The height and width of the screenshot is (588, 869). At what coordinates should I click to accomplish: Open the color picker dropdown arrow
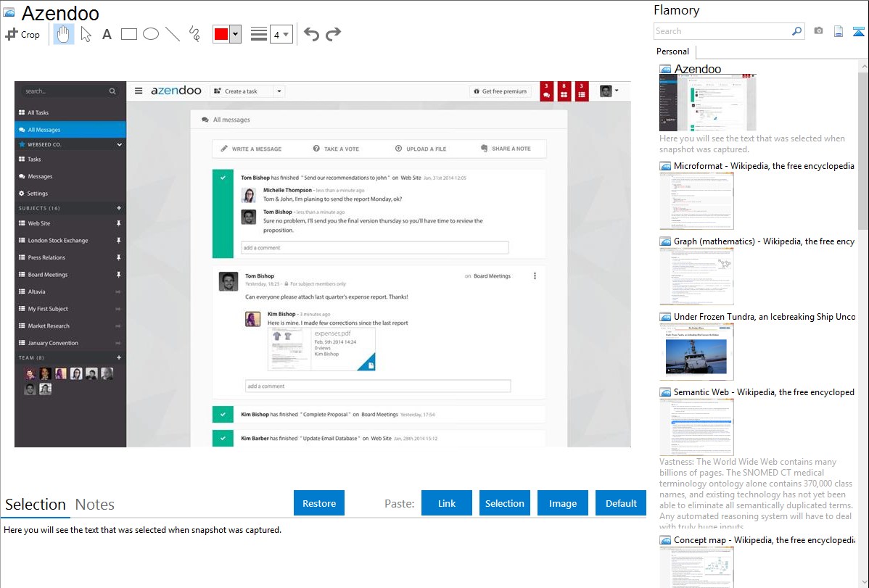coord(236,34)
